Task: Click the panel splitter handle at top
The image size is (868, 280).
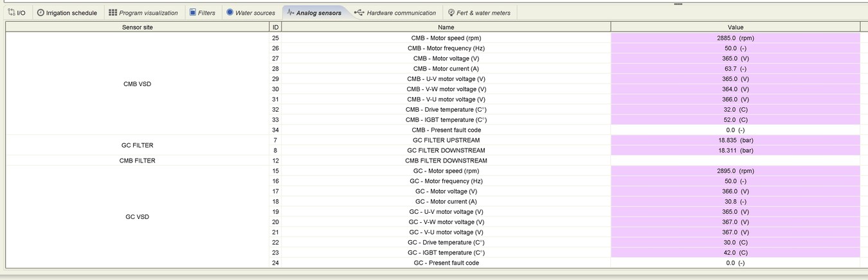Action: (677, 3)
